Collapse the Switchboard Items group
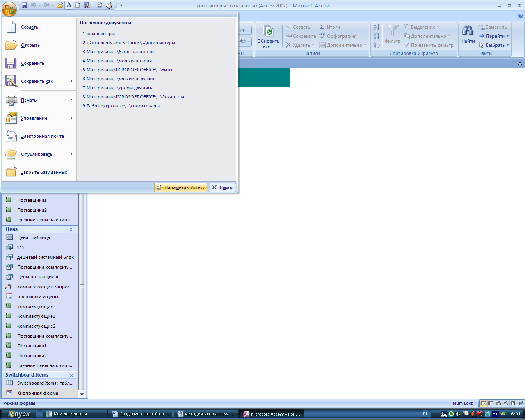 pyautogui.click(x=71, y=375)
